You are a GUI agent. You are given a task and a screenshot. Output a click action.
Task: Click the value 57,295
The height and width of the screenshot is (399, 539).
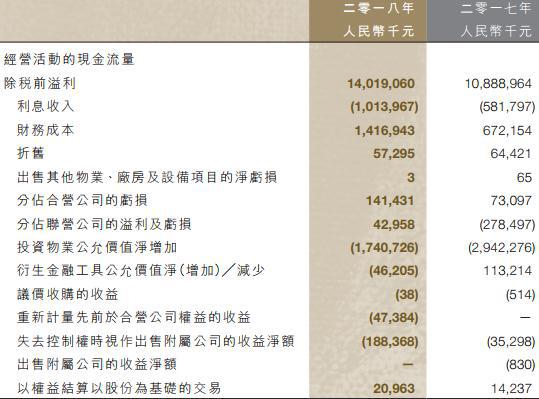pos(394,154)
